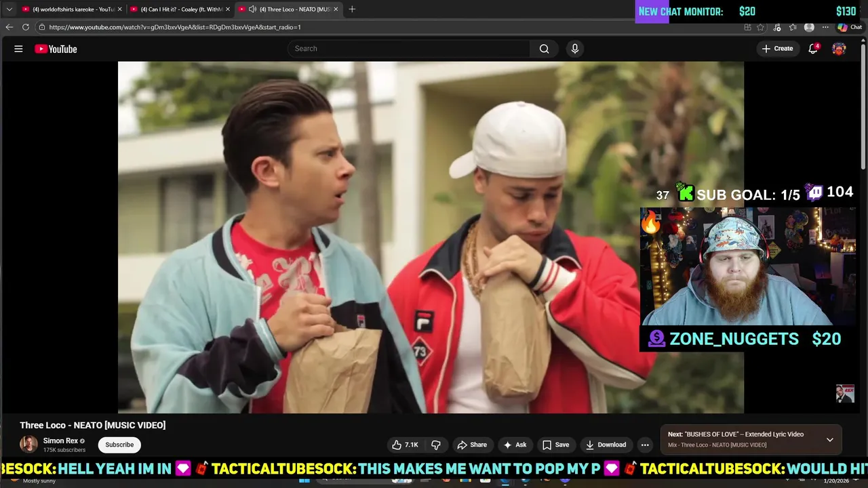Open the split screen icon in address bar

coord(747,27)
